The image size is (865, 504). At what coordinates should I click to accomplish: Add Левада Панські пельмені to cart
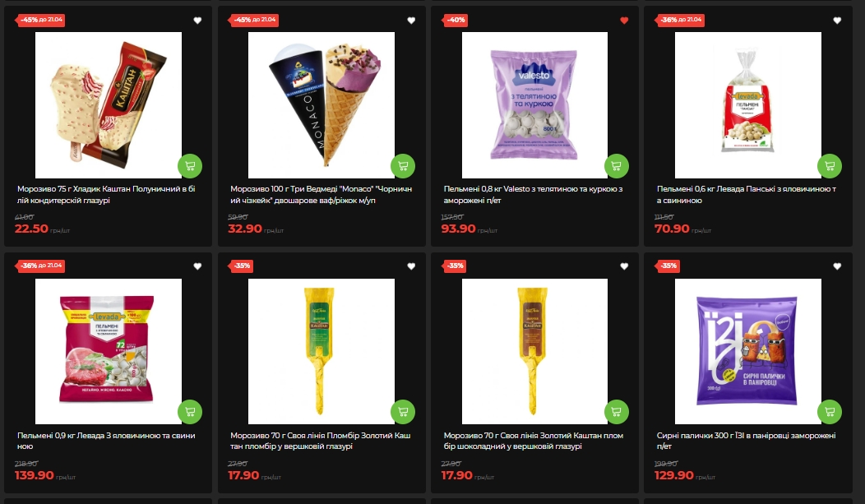pos(829,165)
